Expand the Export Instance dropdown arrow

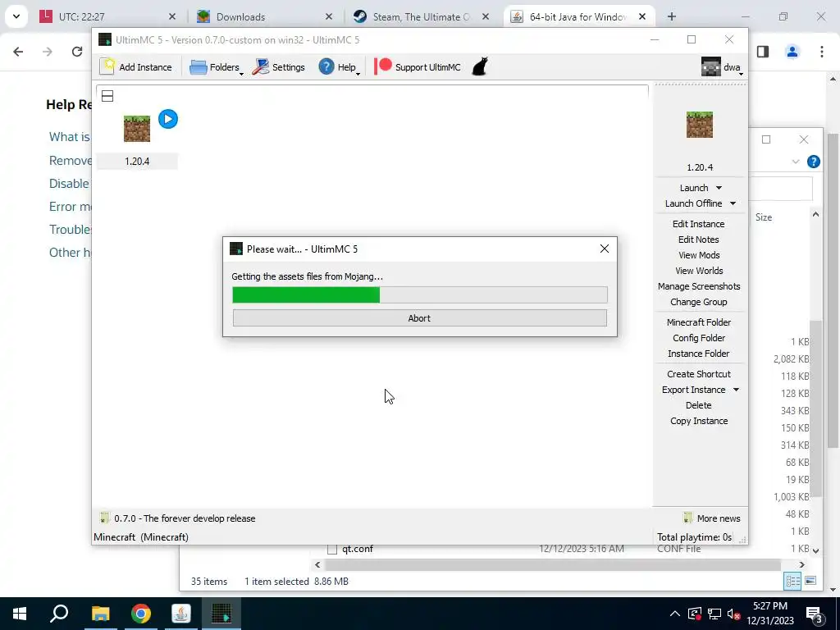coord(736,390)
